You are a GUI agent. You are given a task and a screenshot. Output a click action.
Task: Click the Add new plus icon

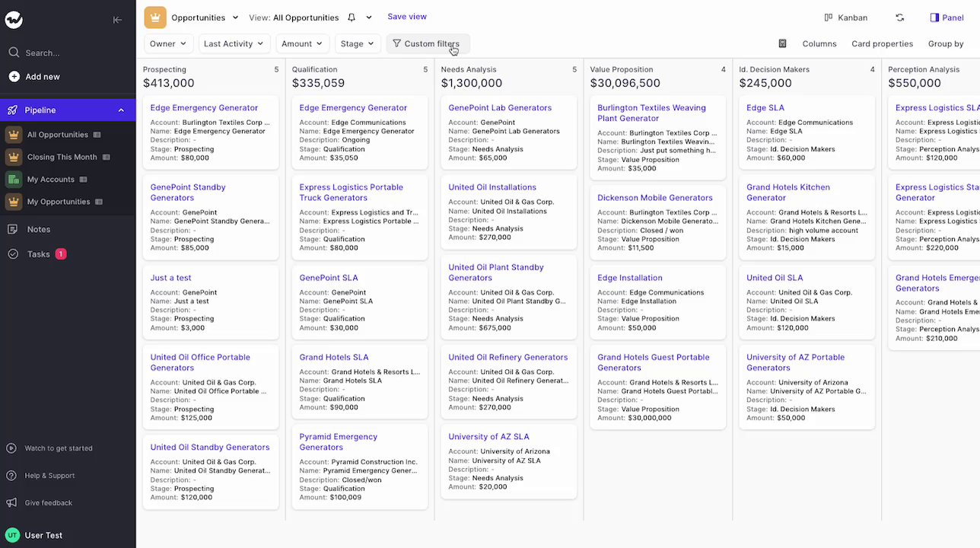tap(14, 77)
